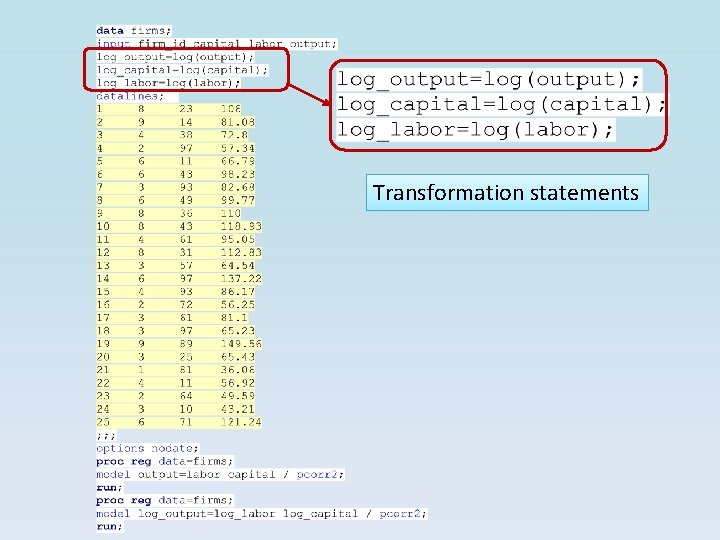The width and height of the screenshot is (720, 540).
Task: Click the output value "49.59"
Action: tap(237, 396)
